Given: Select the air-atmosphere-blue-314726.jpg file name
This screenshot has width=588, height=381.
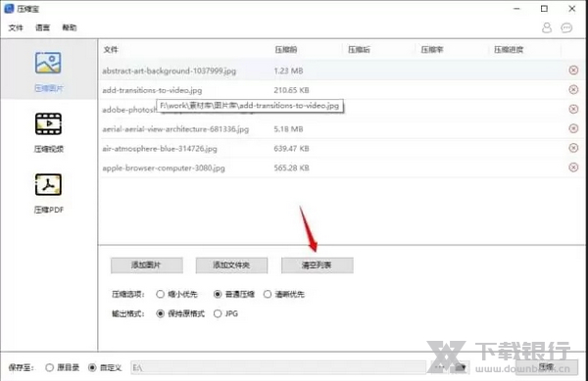Looking at the screenshot, I should [160, 148].
